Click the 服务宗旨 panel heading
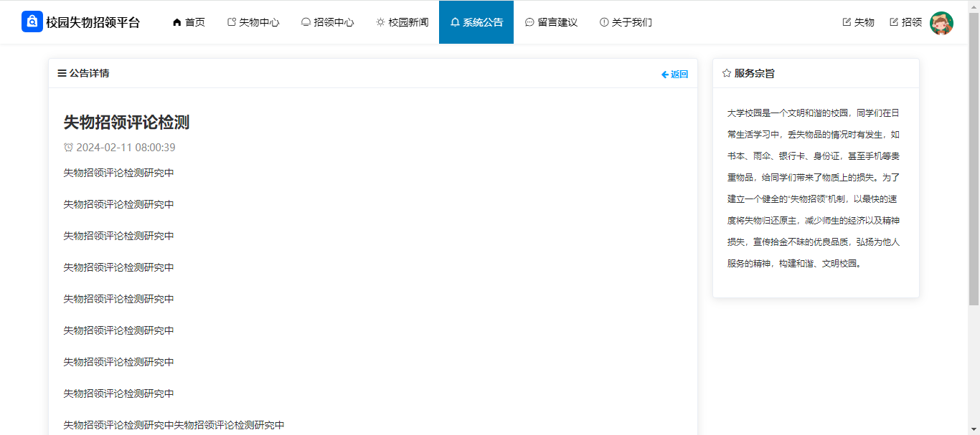 pos(755,73)
